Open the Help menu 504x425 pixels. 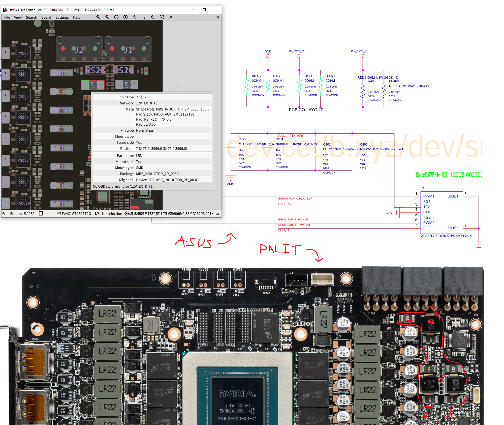click(x=77, y=17)
